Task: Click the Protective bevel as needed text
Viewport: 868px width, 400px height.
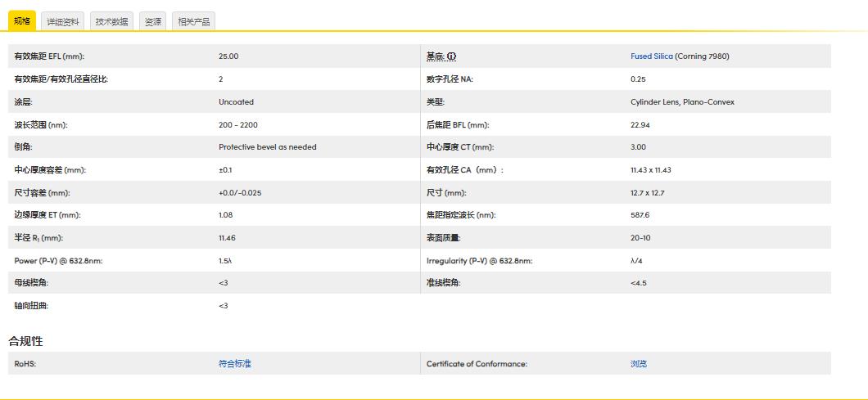Action: click(x=267, y=147)
